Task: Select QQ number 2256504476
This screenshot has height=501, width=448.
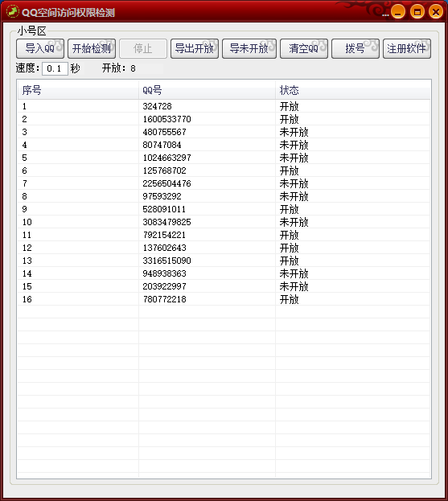Action: coord(166,183)
